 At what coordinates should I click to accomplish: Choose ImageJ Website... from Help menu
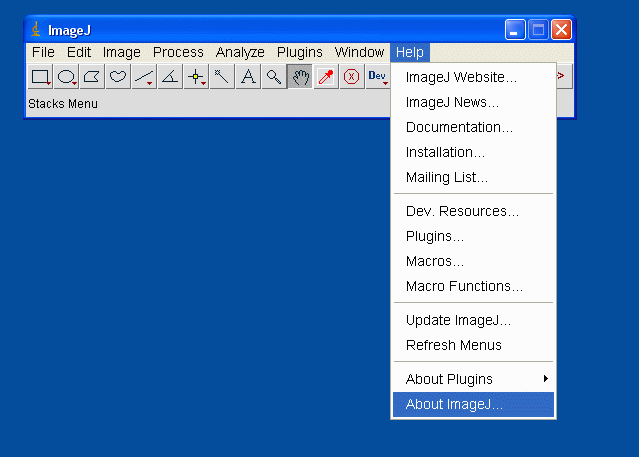pyautogui.click(x=473, y=77)
